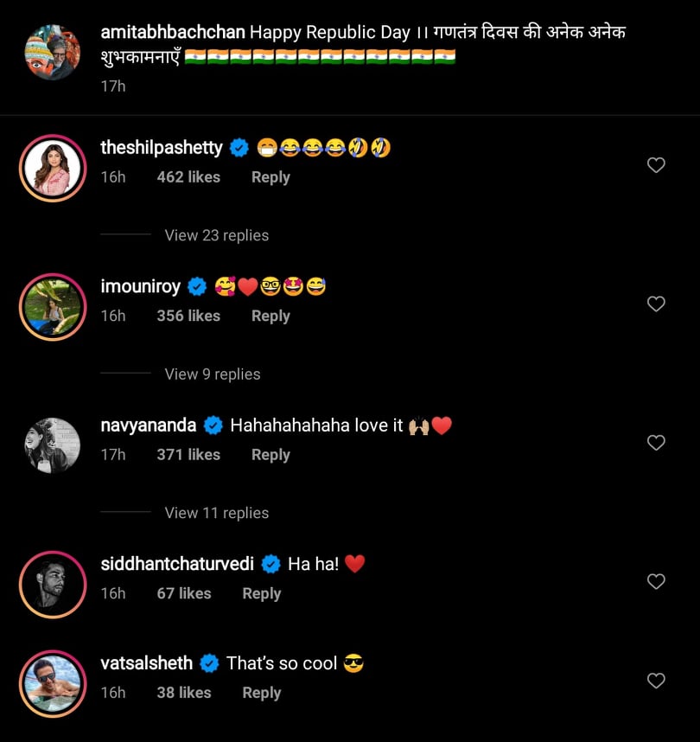The width and height of the screenshot is (700, 742).
Task: Open the navyananda username link
Action: [x=149, y=425]
